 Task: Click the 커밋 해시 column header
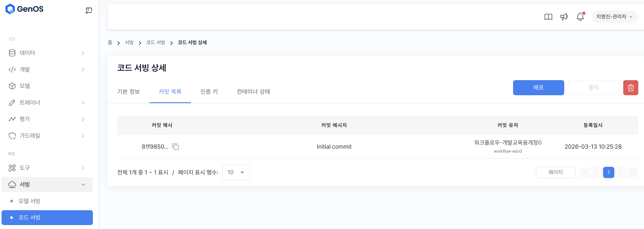pos(162,125)
